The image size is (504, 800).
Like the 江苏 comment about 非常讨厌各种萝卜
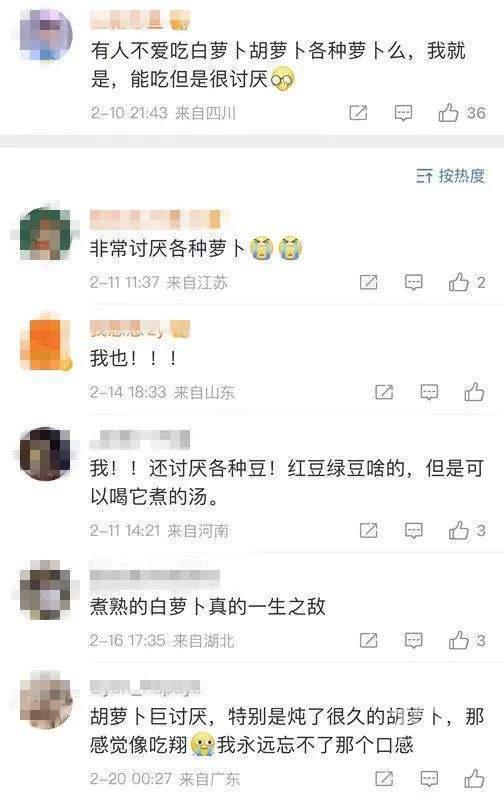coord(459,282)
